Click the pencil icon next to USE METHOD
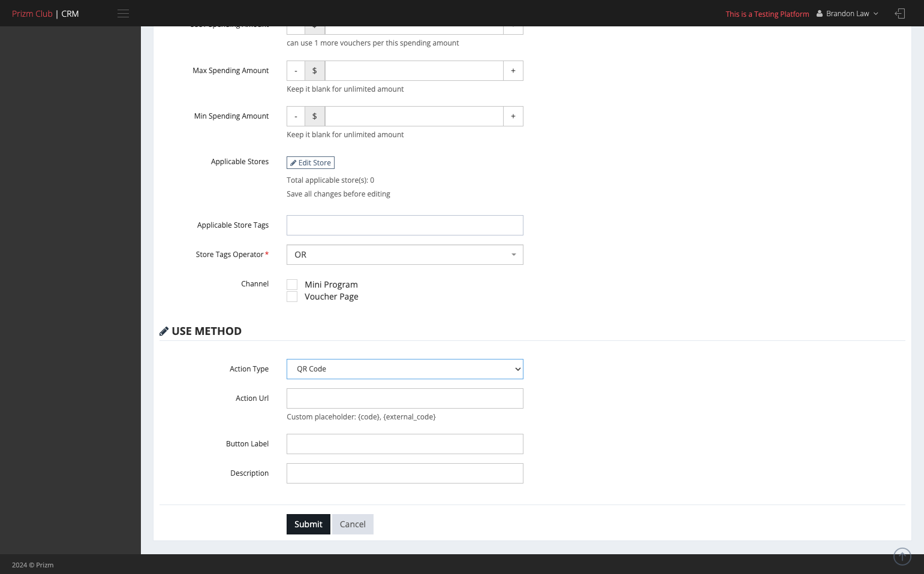 (x=164, y=331)
